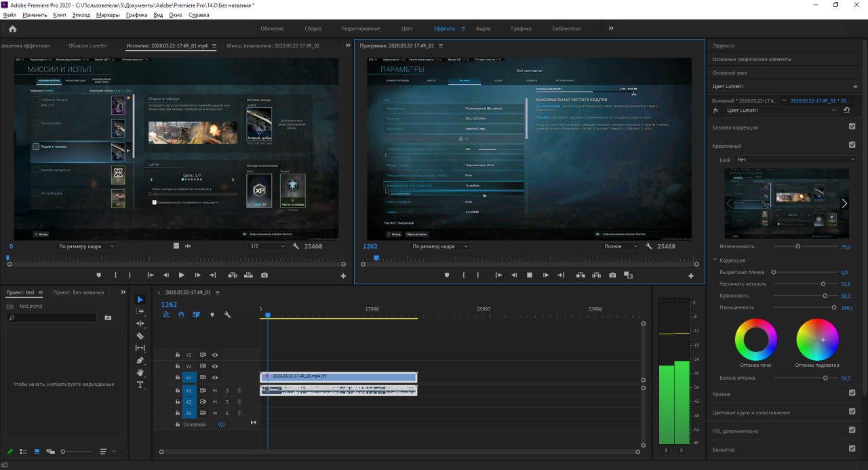
Task: Toggle timeline Snap magnet icon
Action: click(x=181, y=315)
